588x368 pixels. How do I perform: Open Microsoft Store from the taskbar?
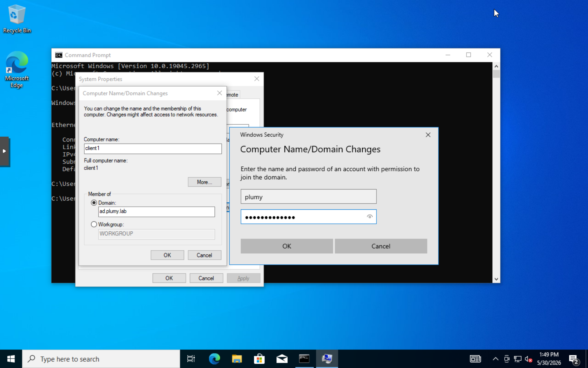pyautogui.click(x=259, y=359)
